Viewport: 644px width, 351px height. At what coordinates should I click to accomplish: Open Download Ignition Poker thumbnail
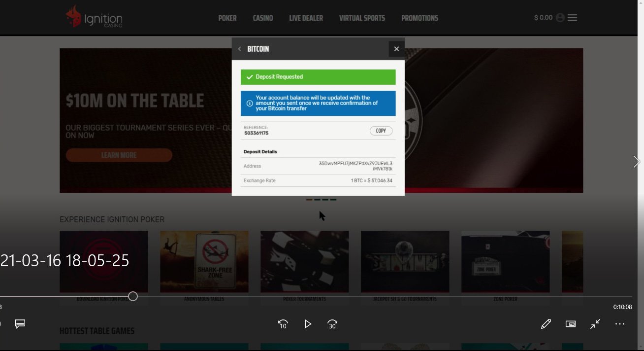[x=104, y=262]
